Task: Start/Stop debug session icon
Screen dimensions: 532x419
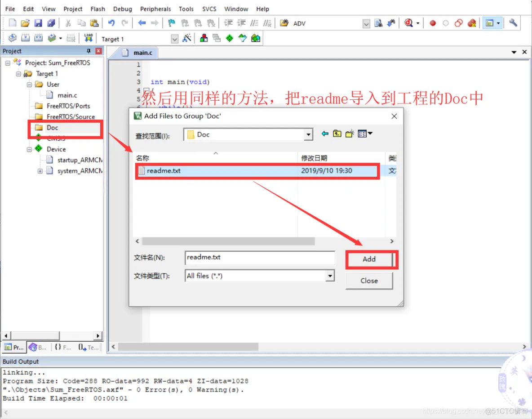Action: (408, 23)
